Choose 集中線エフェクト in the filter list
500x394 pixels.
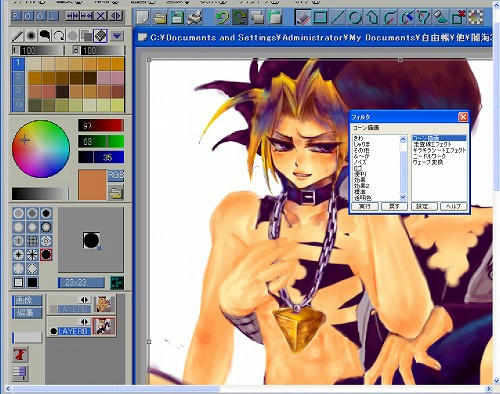tap(432, 144)
